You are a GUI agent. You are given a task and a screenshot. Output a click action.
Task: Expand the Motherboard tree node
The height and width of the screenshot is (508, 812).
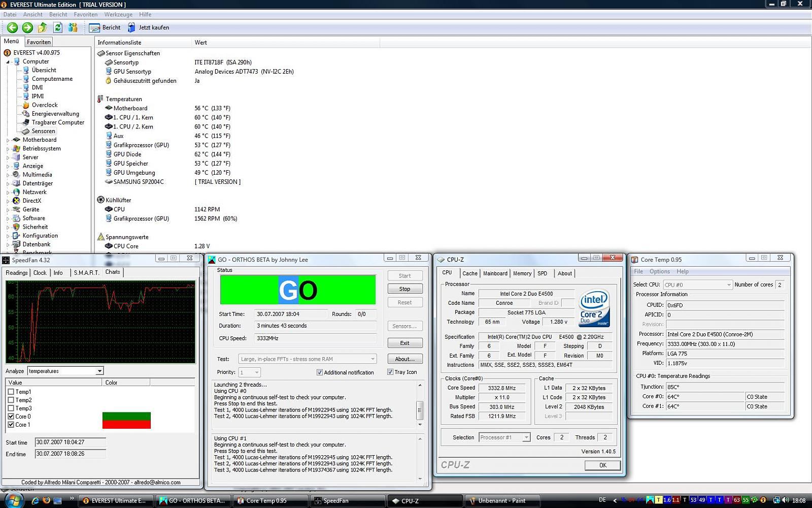point(8,140)
